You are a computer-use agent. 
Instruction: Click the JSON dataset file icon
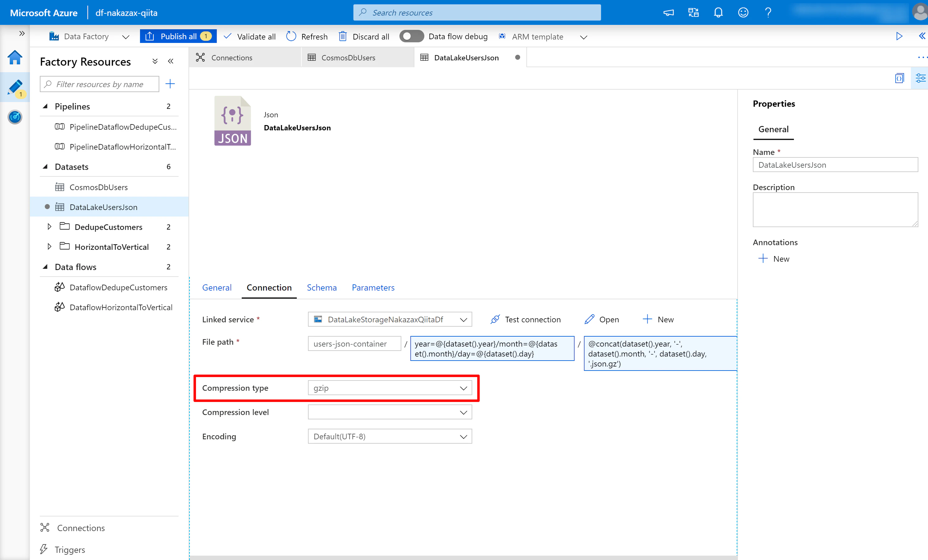pos(232,120)
